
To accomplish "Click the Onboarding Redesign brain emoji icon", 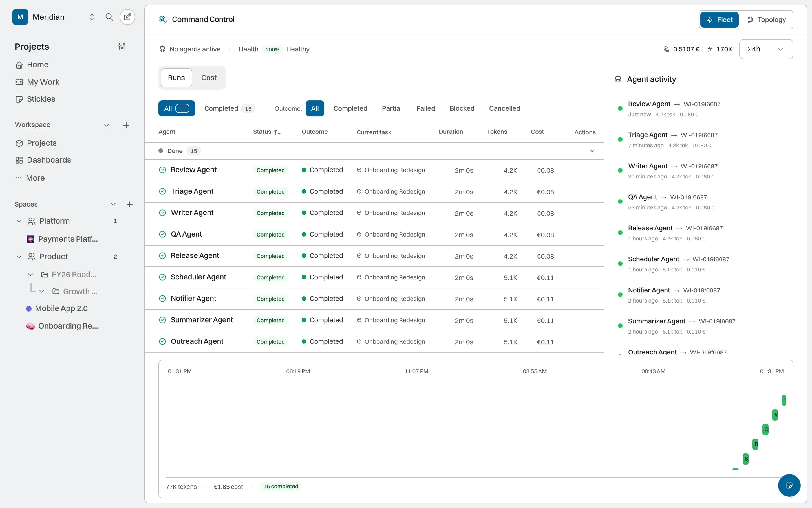I will (30, 326).
